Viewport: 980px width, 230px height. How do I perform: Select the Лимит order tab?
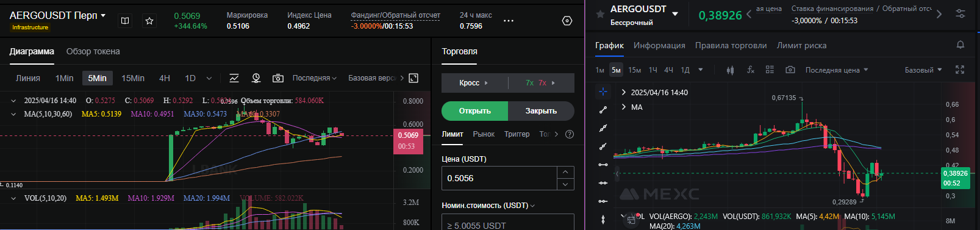tap(452, 134)
